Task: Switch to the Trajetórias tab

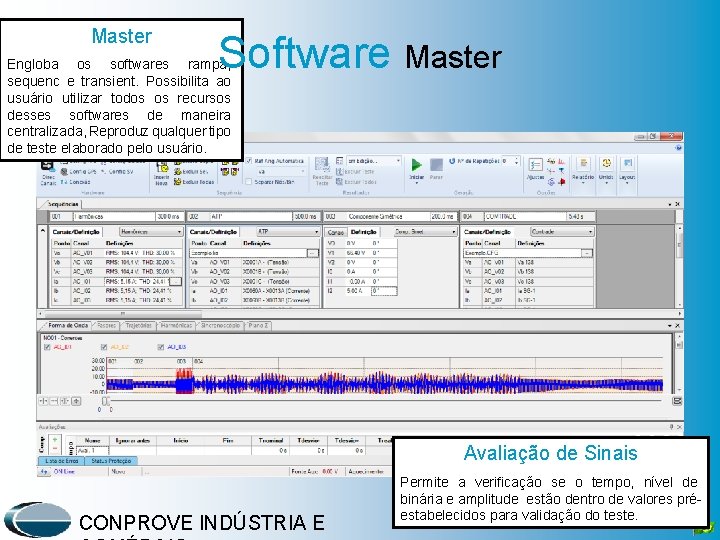Action: pyautogui.click(x=139, y=326)
